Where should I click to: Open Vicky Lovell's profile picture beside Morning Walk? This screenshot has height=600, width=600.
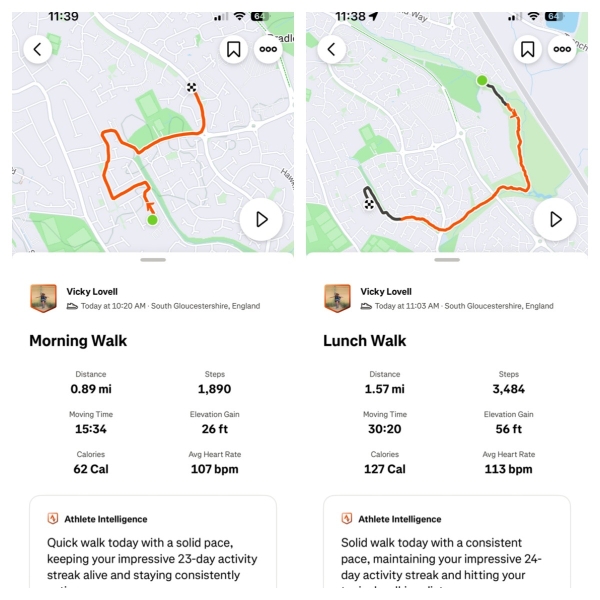click(x=44, y=298)
